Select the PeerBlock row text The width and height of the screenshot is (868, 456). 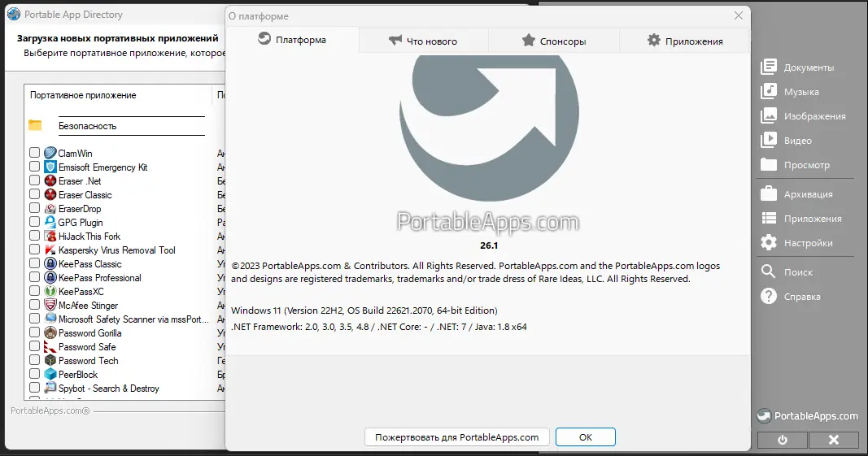[78, 375]
